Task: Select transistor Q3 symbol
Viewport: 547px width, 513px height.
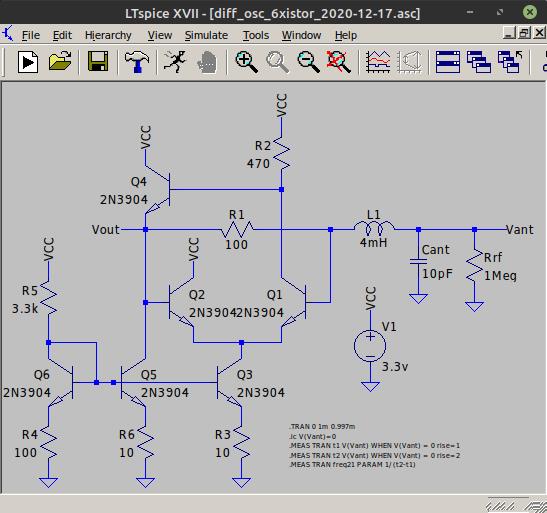Action: tap(229, 382)
